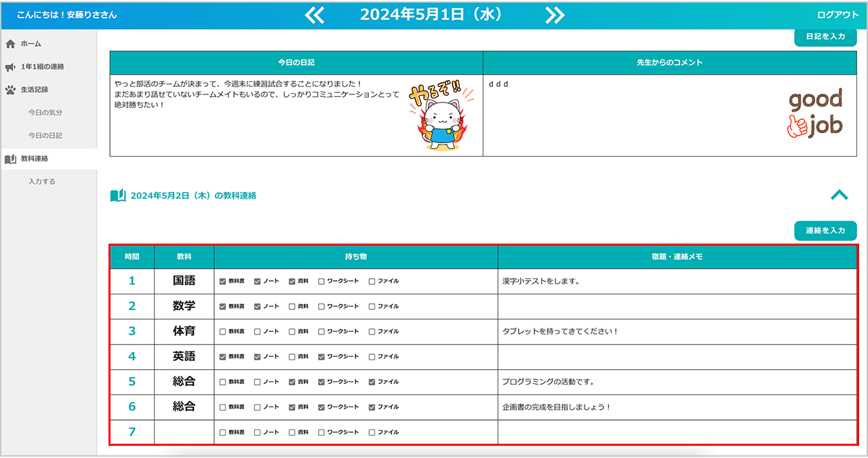Screen dimensions: 868x458
Task: Click ログアウト link in header
Action: click(x=837, y=15)
